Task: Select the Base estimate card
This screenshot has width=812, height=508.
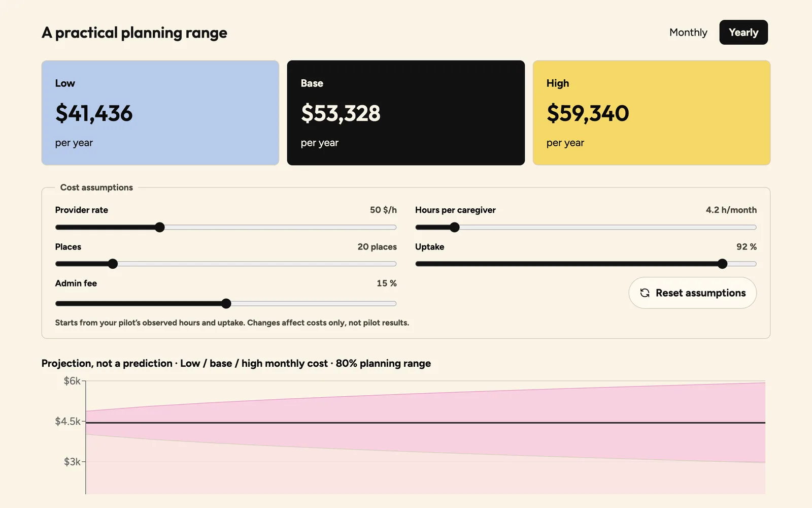Action: coord(406,113)
